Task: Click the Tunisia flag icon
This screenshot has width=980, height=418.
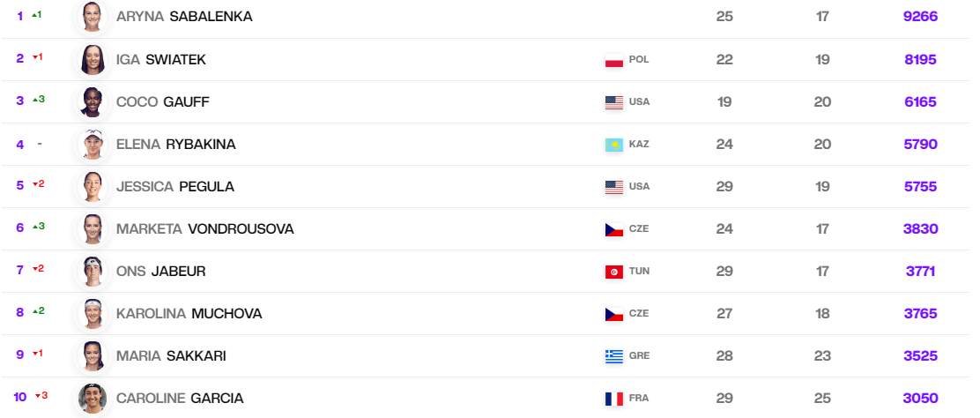Action: coord(613,272)
